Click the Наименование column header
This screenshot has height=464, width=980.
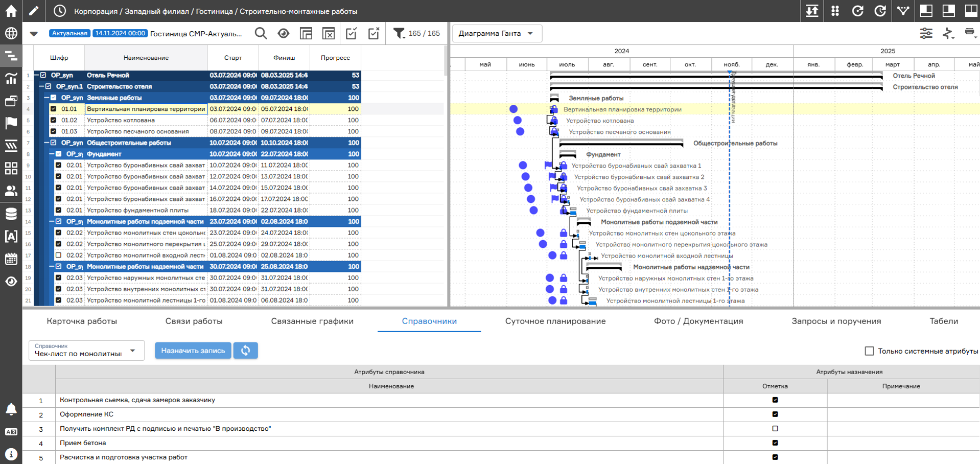pyautogui.click(x=146, y=58)
